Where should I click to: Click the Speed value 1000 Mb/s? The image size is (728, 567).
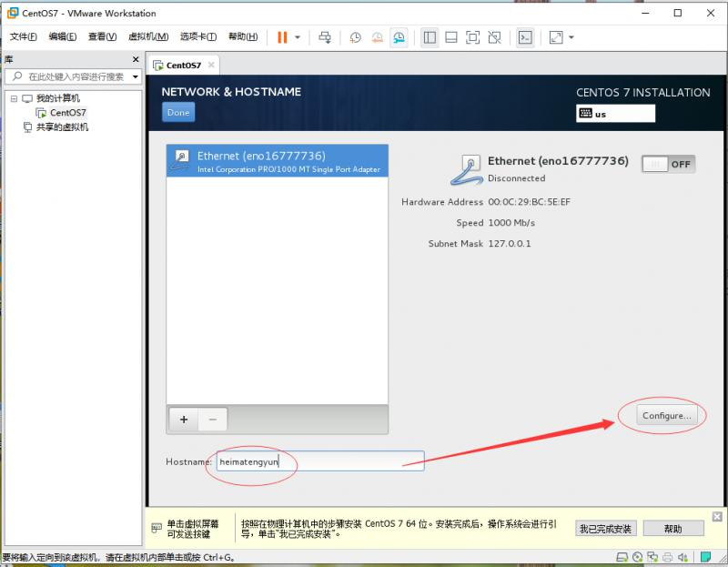tap(511, 223)
